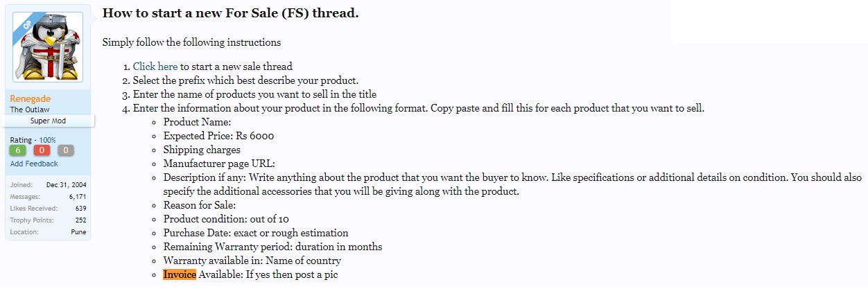Image resolution: width=868 pixels, height=289 pixels.
Task: Open the 252 trophy points value
Action: tap(80, 220)
